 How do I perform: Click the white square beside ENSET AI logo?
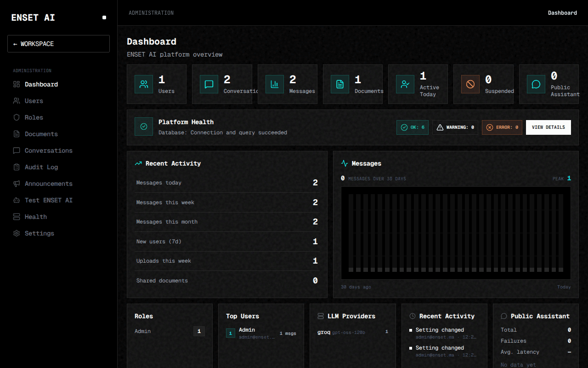[x=104, y=17]
